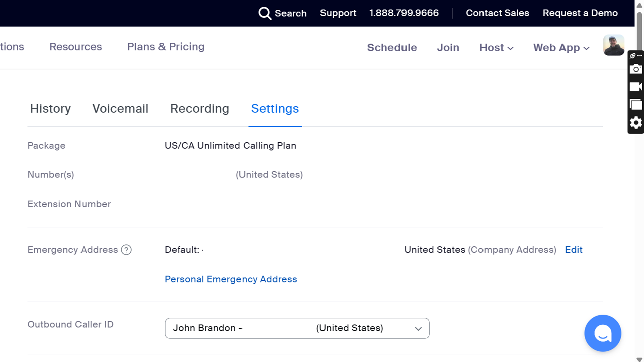Click the 1.888.799.9666 phone number
The height and width of the screenshot is (362, 644).
pos(404,13)
